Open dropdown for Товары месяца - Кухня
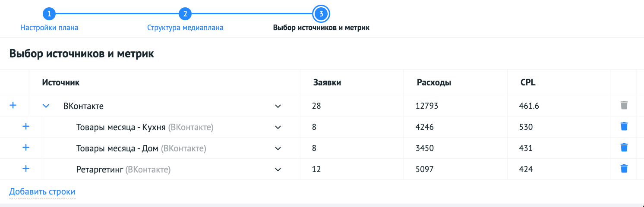 pyautogui.click(x=278, y=127)
